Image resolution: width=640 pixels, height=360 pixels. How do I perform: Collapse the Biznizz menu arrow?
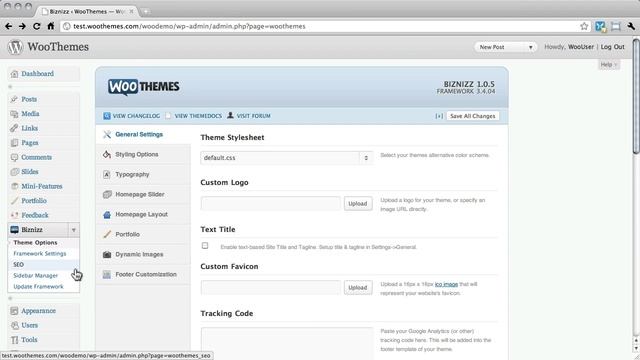click(73, 230)
